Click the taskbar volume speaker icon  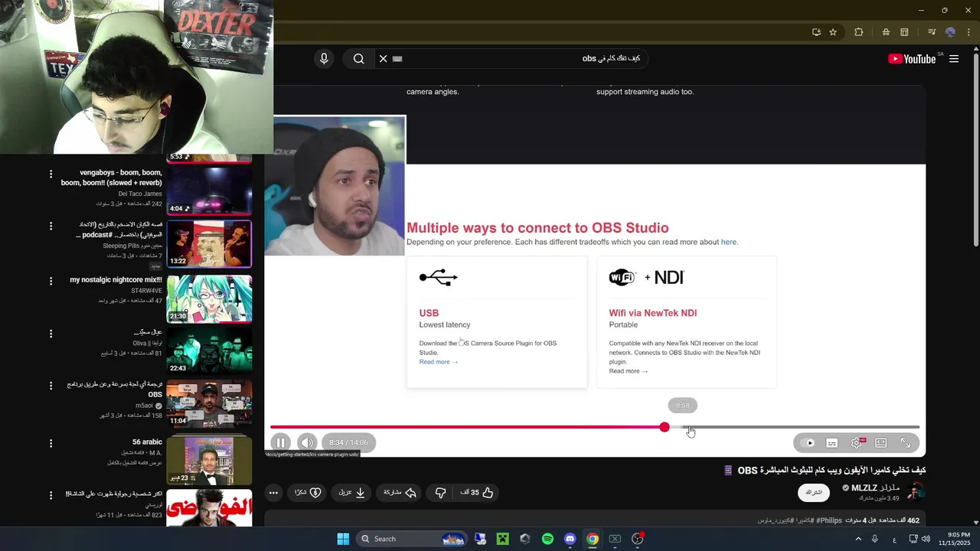(926, 539)
